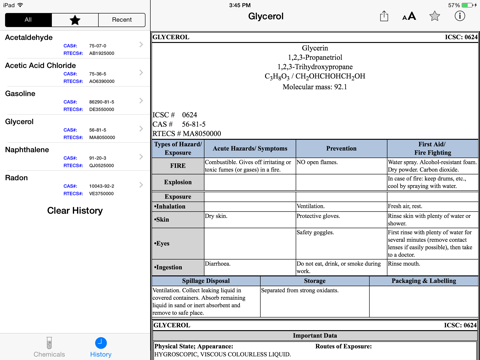Viewport: 480px width, 360px height.
Task: Select the Chemicals test tube tab icon
Action: pos(49,343)
